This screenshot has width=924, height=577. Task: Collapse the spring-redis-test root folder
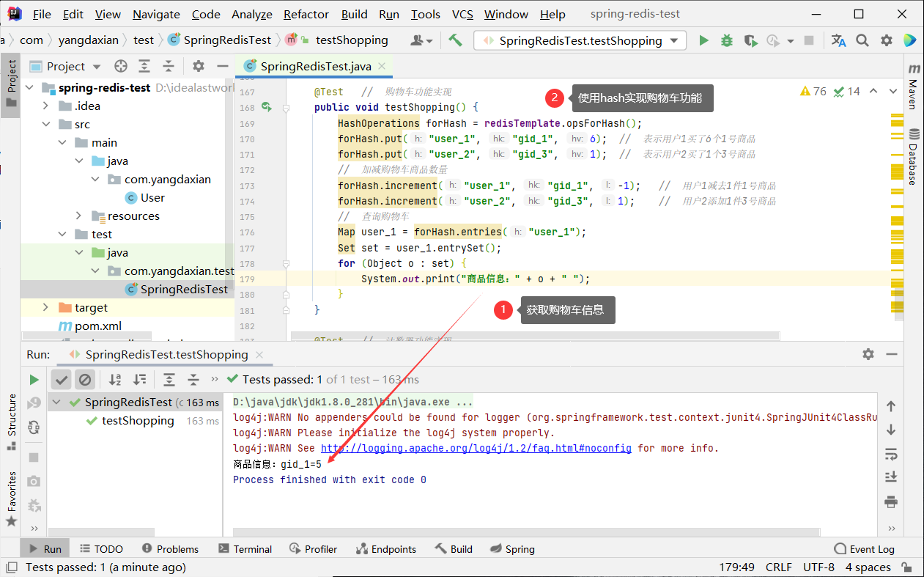coord(30,88)
